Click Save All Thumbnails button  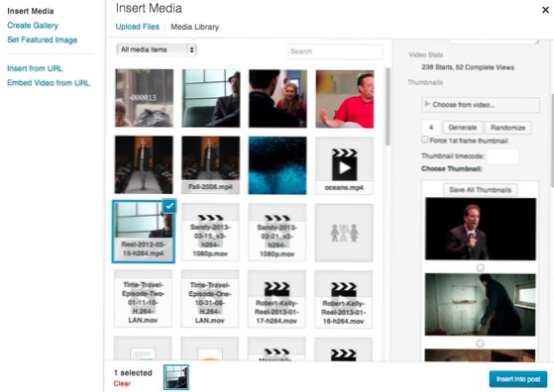point(480,190)
